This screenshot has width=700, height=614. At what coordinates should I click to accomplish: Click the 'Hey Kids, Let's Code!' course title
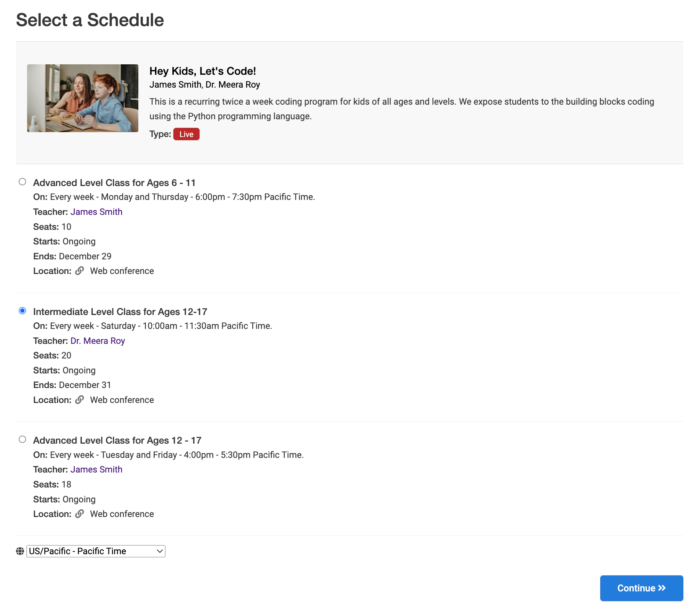pos(203,71)
